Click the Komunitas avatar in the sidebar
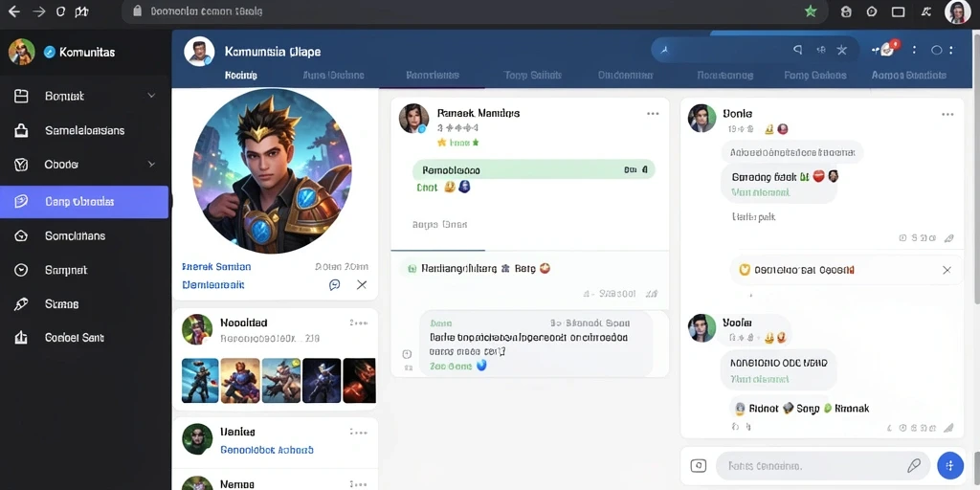This screenshot has height=490, width=980. [21, 52]
